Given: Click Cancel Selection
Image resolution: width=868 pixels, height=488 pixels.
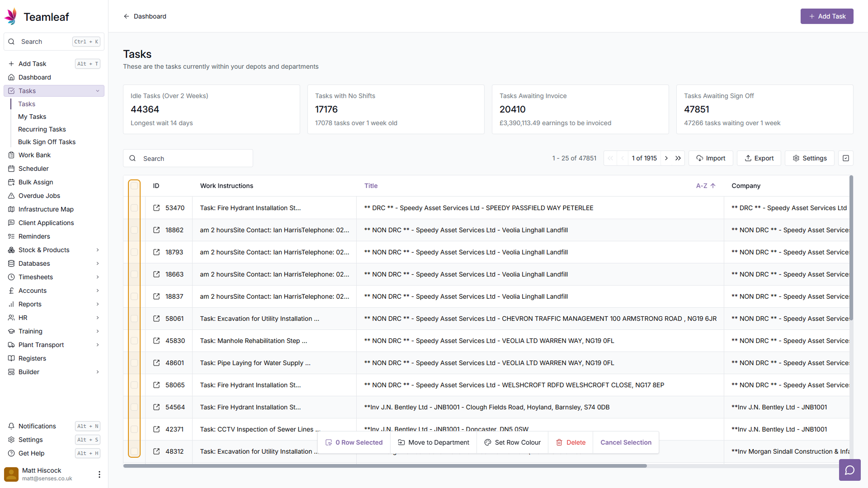Looking at the screenshot, I should click(626, 442).
